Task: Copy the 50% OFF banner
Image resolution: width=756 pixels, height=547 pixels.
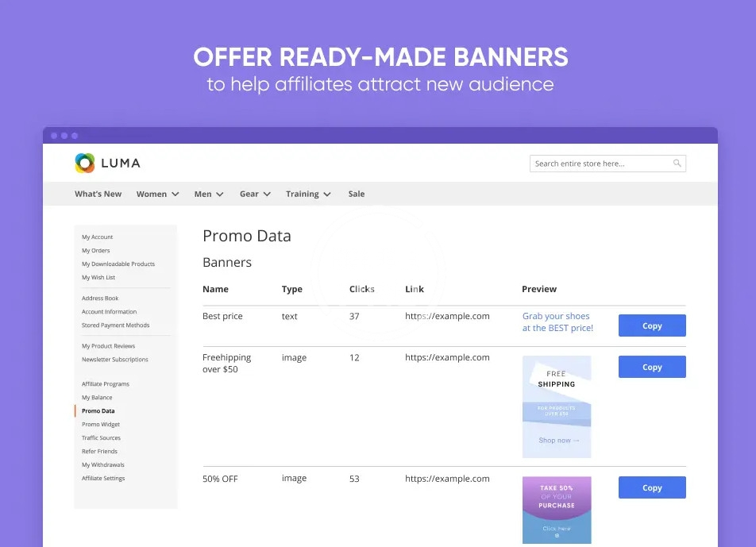Action: (x=652, y=487)
